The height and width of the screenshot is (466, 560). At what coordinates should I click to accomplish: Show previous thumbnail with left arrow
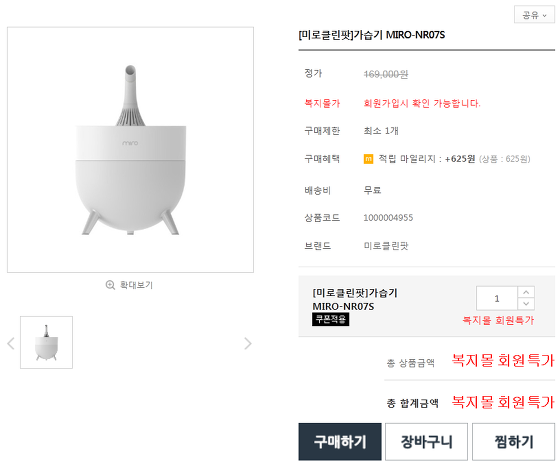tap(11, 344)
